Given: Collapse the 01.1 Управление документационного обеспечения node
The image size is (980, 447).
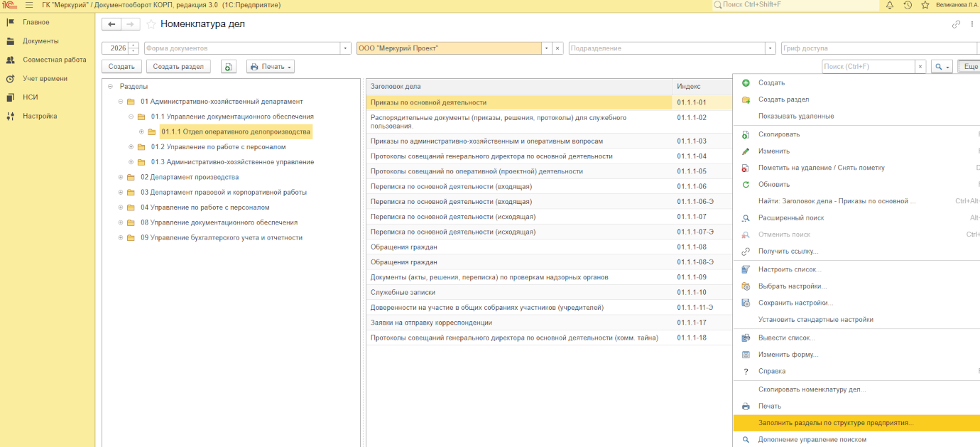Looking at the screenshot, I should [131, 117].
